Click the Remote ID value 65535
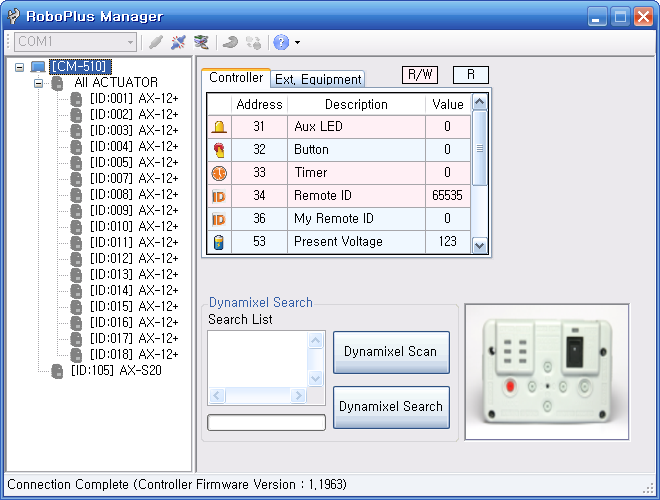Image resolution: width=660 pixels, height=500 pixels. coord(447,196)
